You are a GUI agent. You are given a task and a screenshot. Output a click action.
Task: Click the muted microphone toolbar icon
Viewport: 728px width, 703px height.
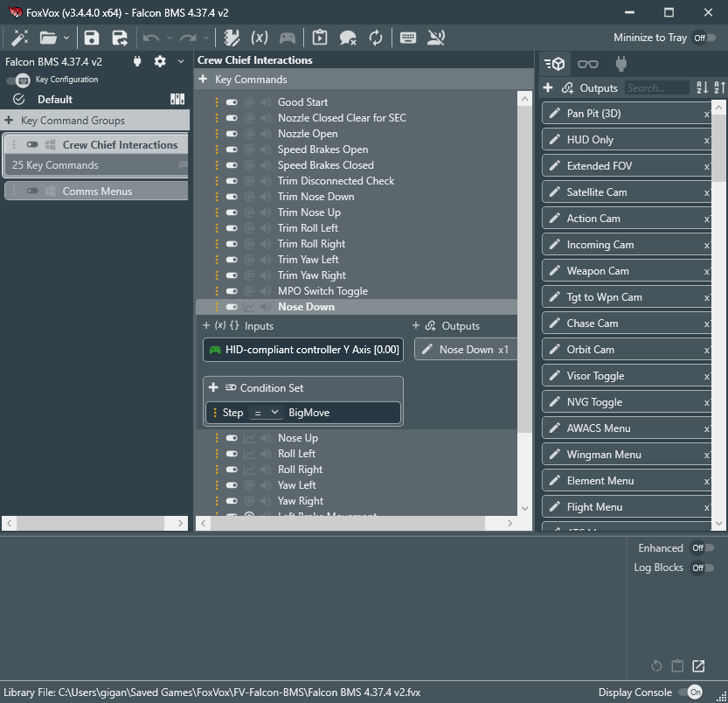click(x=436, y=38)
